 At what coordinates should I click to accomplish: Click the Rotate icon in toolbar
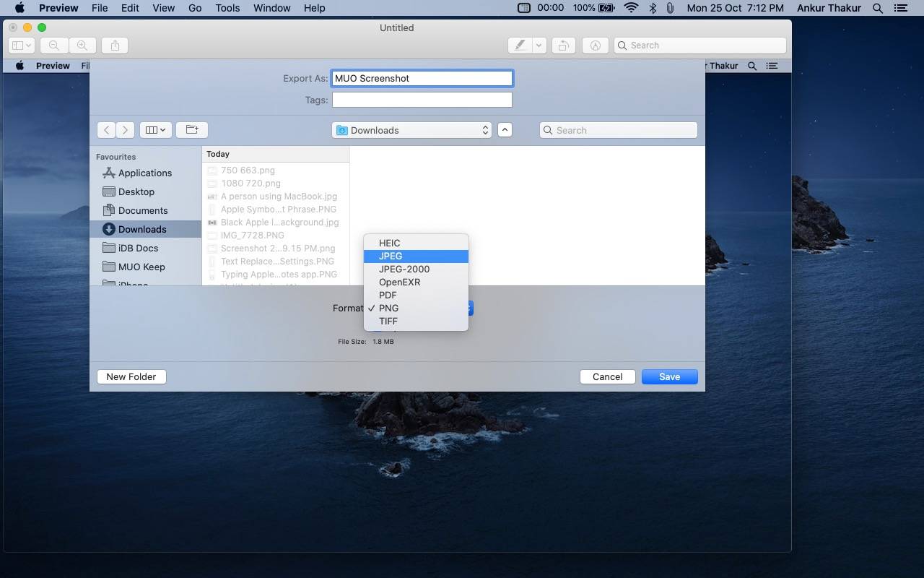click(x=563, y=45)
